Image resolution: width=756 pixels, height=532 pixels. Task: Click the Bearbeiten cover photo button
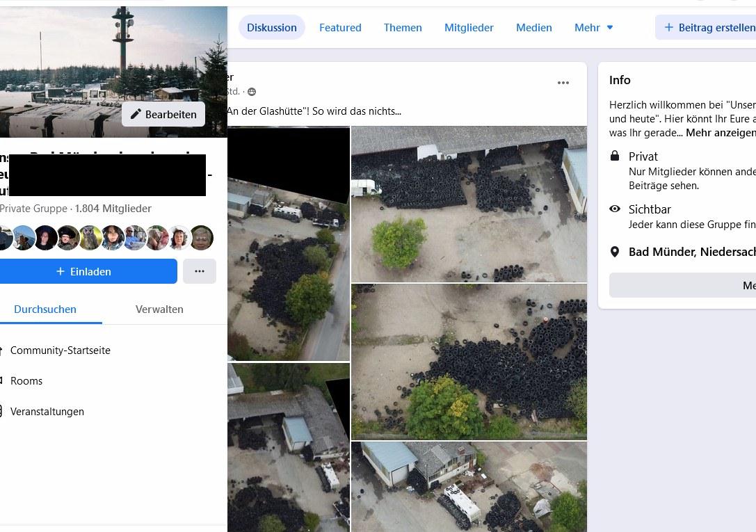click(163, 114)
